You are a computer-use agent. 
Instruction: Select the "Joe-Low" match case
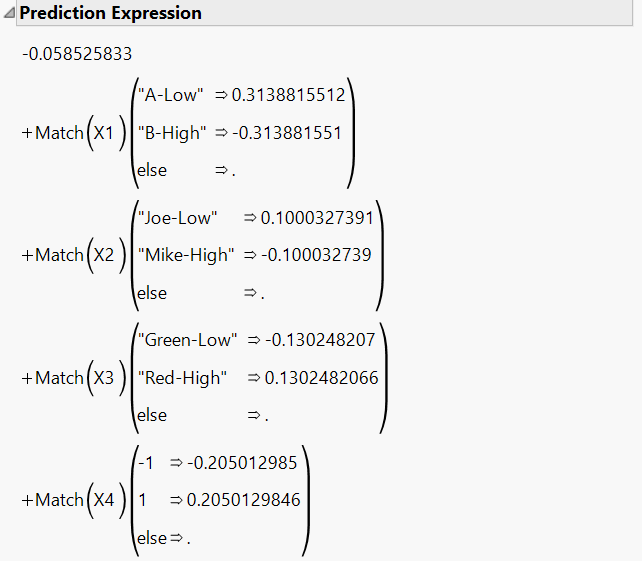click(x=177, y=218)
